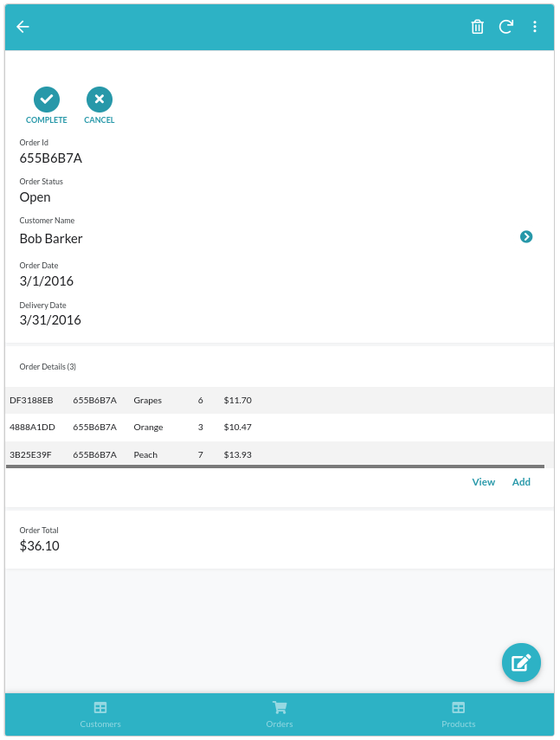Click the Add link under Order Details
The width and height of the screenshot is (560, 740).
coord(521,482)
